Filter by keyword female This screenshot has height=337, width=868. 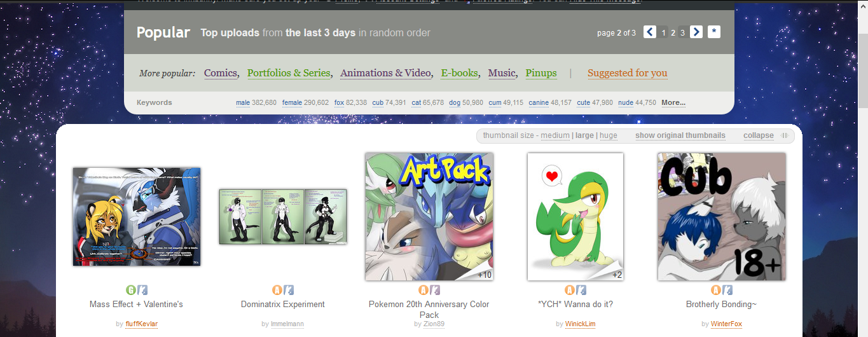click(292, 102)
